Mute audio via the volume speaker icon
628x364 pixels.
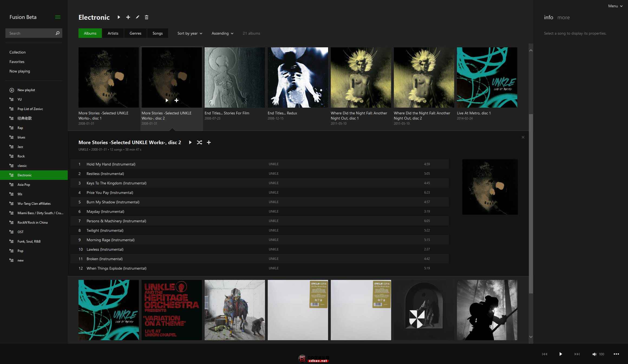click(x=594, y=354)
